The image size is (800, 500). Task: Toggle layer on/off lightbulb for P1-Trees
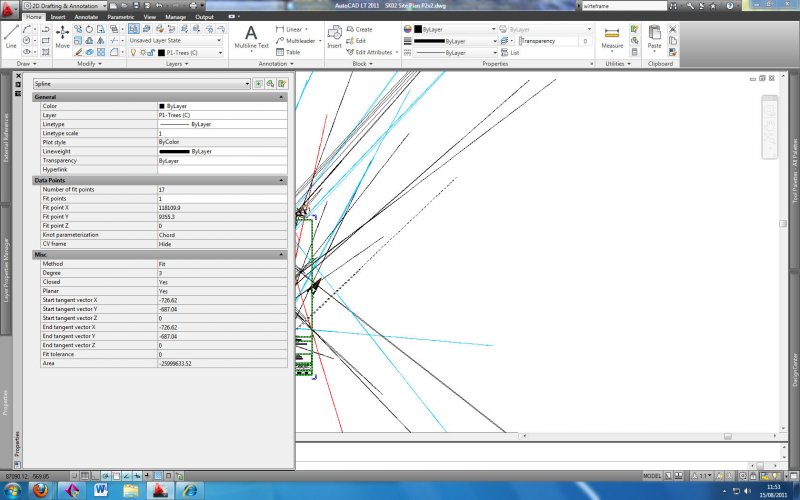(134, 53)
